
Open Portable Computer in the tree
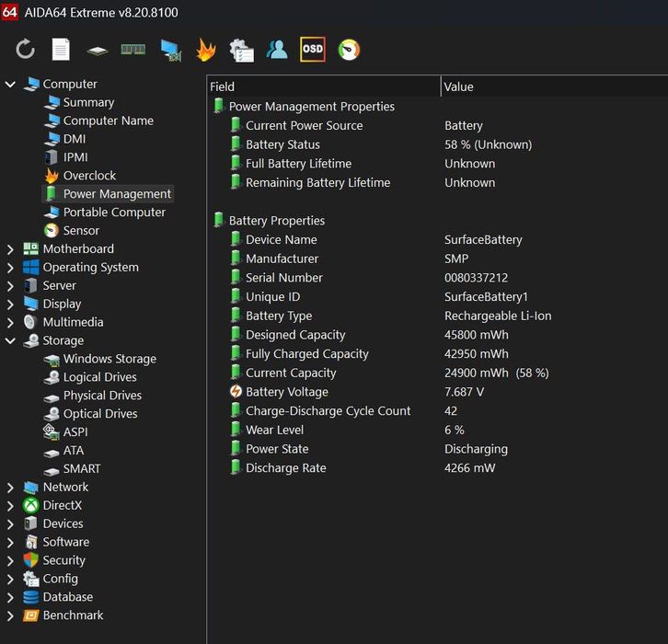click(114, 213)
